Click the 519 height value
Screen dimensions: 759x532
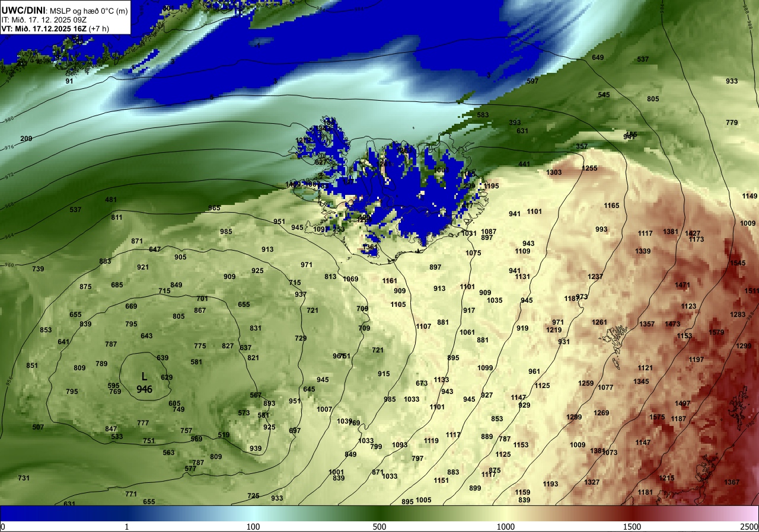click(224, 435)
